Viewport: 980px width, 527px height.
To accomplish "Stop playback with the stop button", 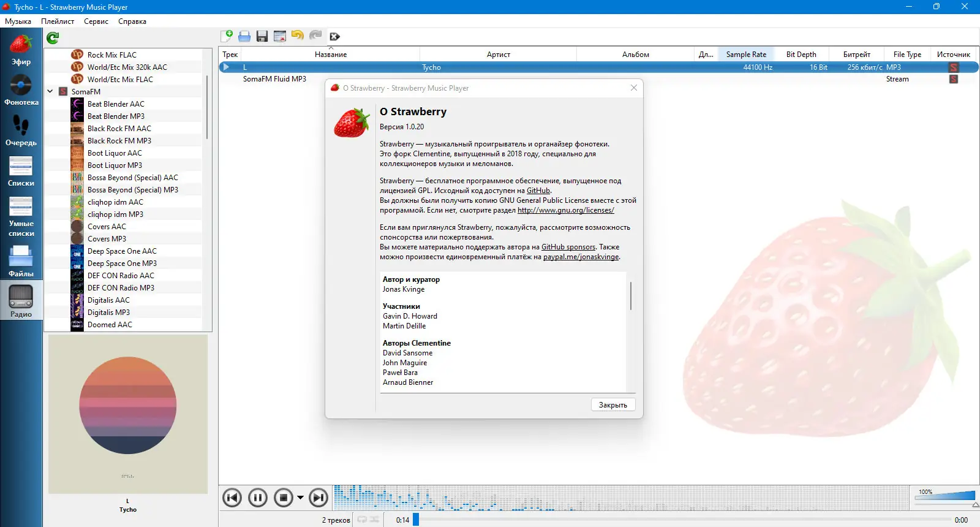I will click(284, 498).
